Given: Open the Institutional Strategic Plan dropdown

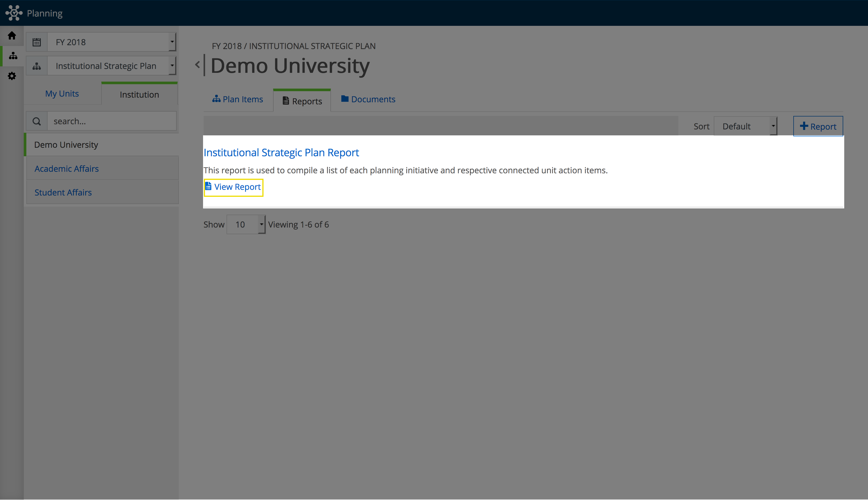Looking at the screenshot, I should (x=112, y=66).
